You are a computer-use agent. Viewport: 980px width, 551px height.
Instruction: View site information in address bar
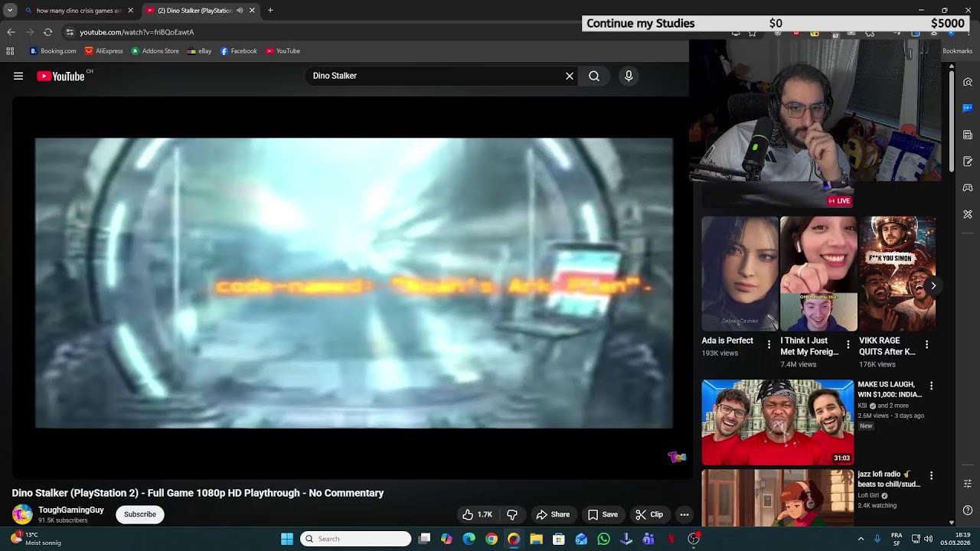coord(70,32)
